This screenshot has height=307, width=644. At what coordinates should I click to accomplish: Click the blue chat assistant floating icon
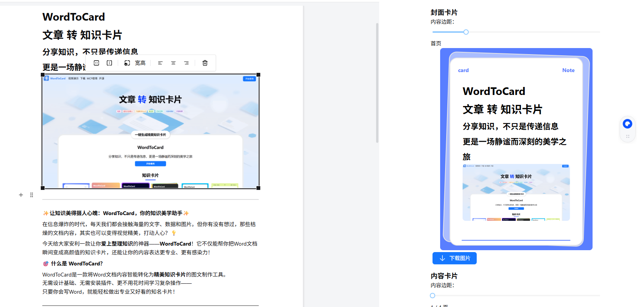tap(628, 124)
